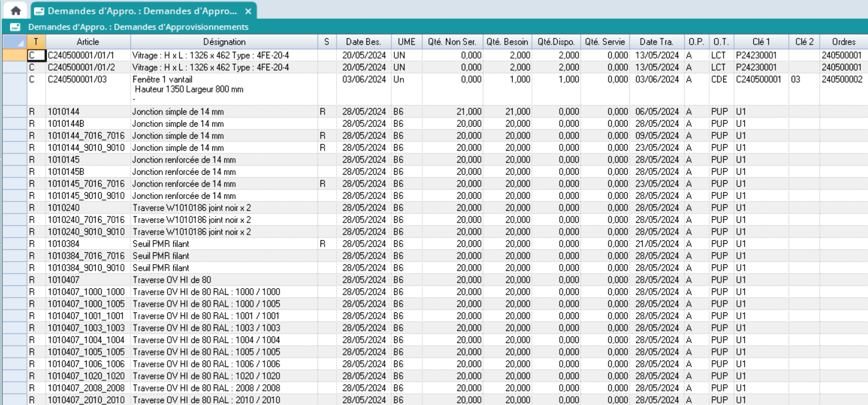Close the Demandes d'Appro. tab

click(x=248, y=11)
